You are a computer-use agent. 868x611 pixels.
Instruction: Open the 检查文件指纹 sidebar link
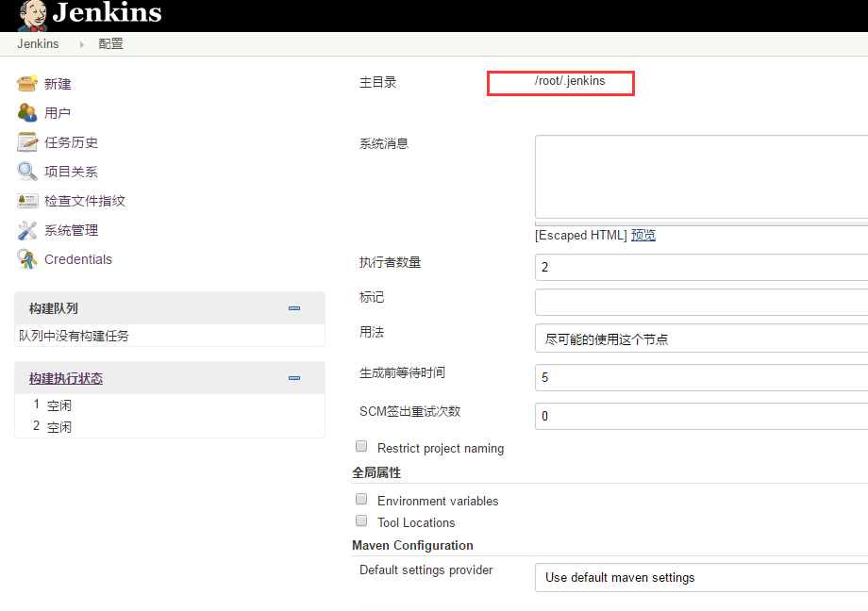tap(85, 202)
